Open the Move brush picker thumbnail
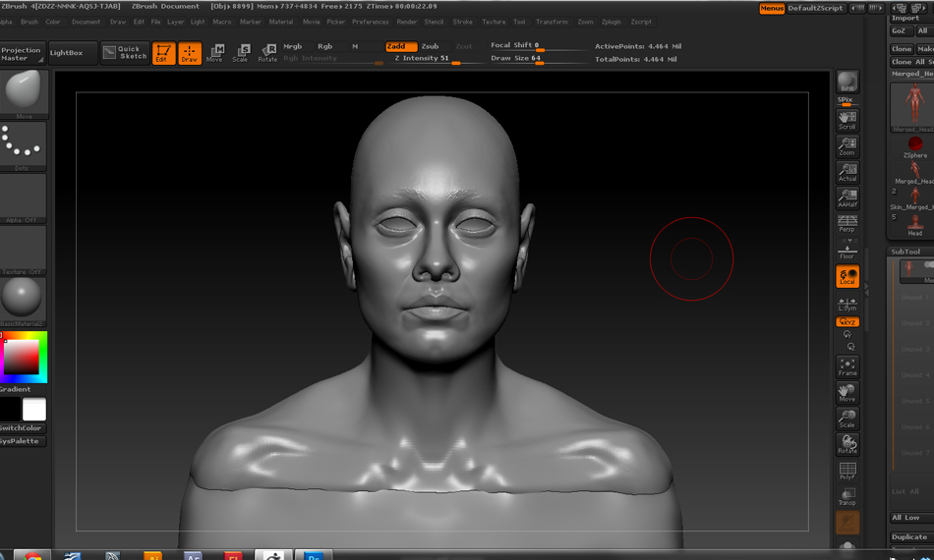This screenshot has height=560, width=934. pos(24,94)
